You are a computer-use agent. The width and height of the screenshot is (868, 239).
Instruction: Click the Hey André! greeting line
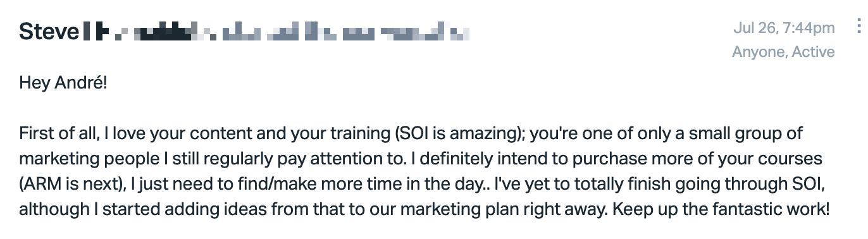(63, 82)
